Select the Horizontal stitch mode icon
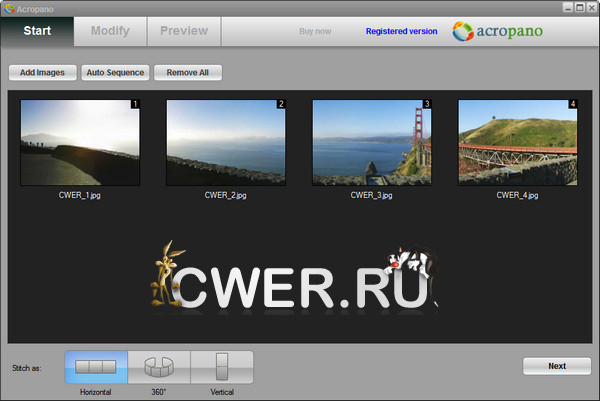Screen dimensions: 600x401 click(96, 367)
